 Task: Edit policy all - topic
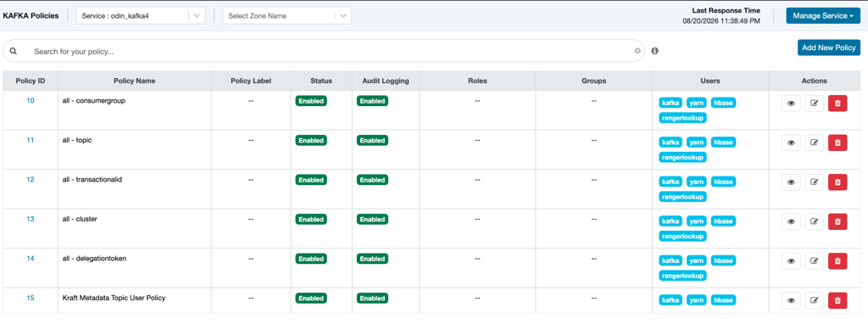coord(814,143)
